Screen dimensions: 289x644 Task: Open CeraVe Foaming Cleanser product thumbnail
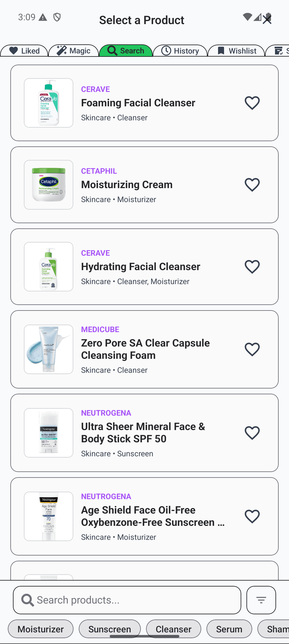pyautogui.click(x=48, y=103)
